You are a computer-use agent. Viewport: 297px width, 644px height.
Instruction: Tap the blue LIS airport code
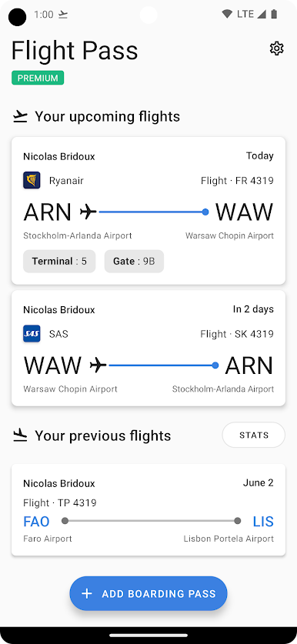coord(263,521)
